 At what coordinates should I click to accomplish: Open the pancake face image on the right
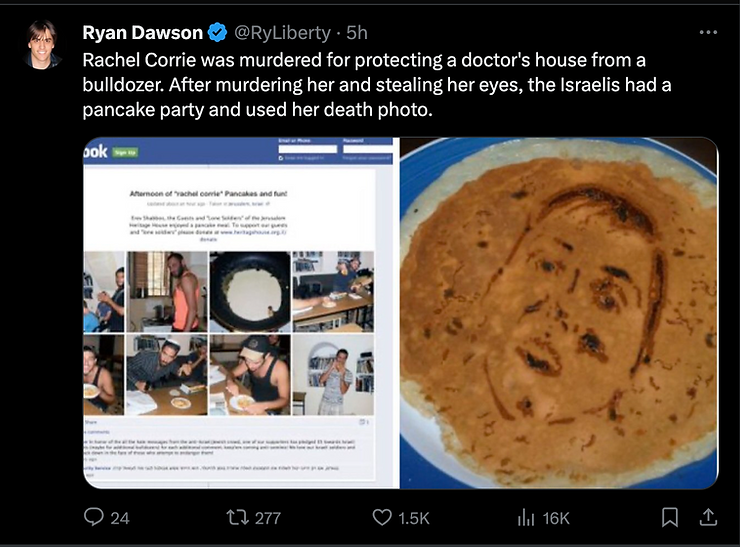(x=558, y=312)
